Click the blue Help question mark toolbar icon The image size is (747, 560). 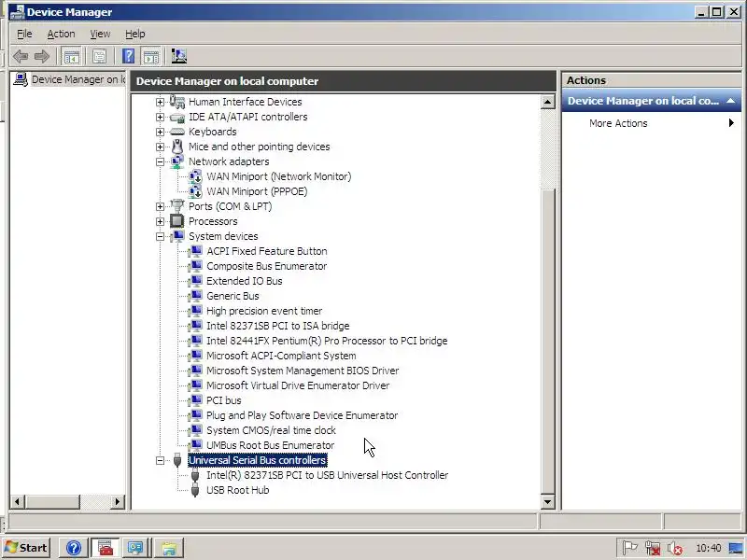[x=128, y=57]
